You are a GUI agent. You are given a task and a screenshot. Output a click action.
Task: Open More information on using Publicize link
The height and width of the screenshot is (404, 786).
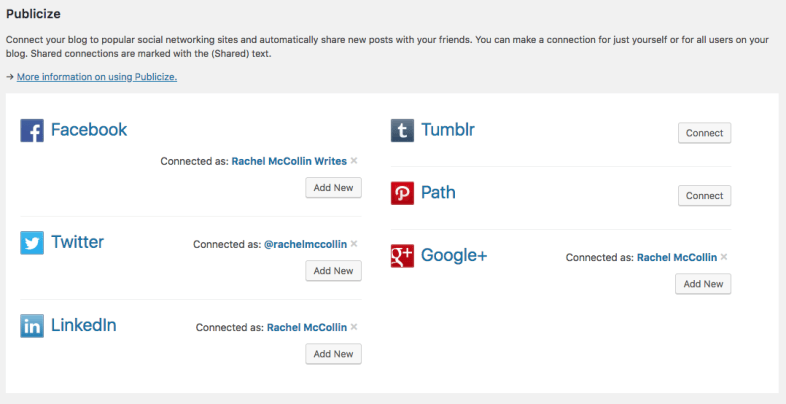[x=97, y=77]
